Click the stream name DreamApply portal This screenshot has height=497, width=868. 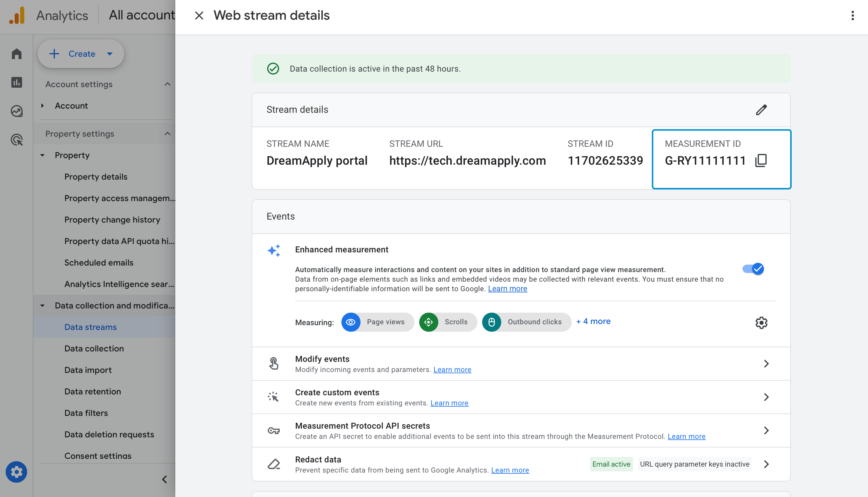pos(317,161)
